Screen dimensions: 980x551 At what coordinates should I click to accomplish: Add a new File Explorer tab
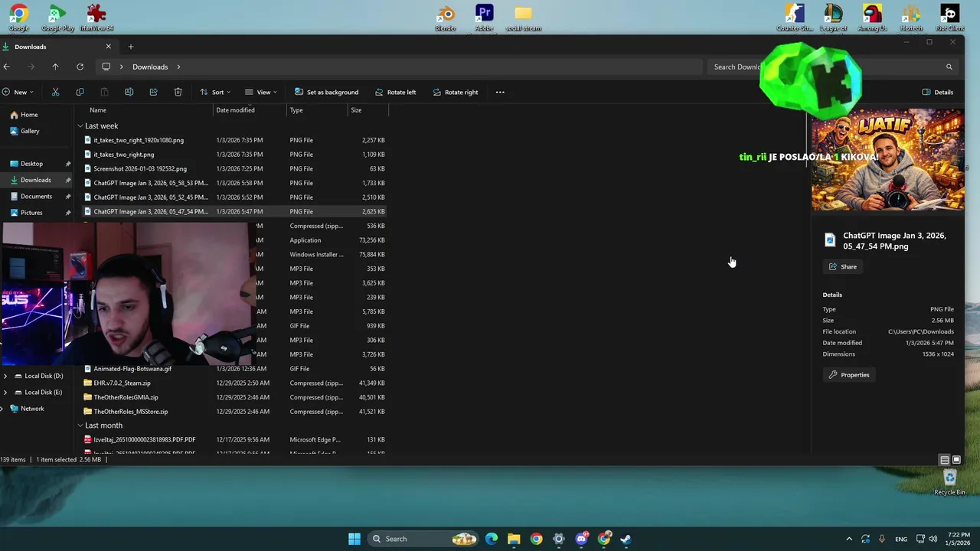tap(130, 47)
